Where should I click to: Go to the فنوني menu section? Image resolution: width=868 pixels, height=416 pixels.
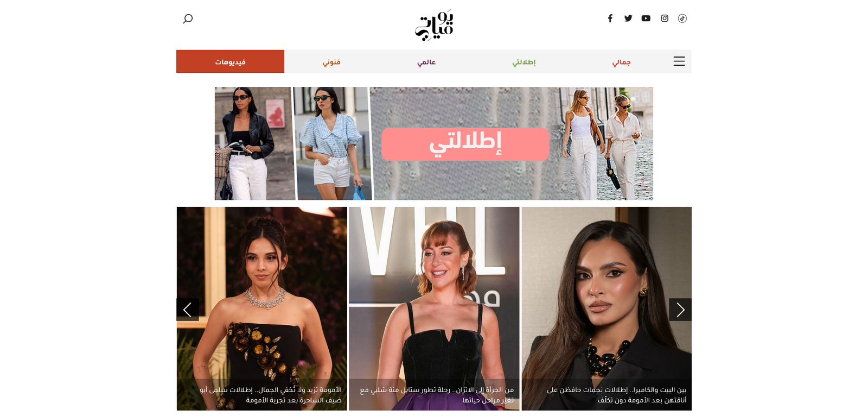pyautogui.click(x=331, y=62)
